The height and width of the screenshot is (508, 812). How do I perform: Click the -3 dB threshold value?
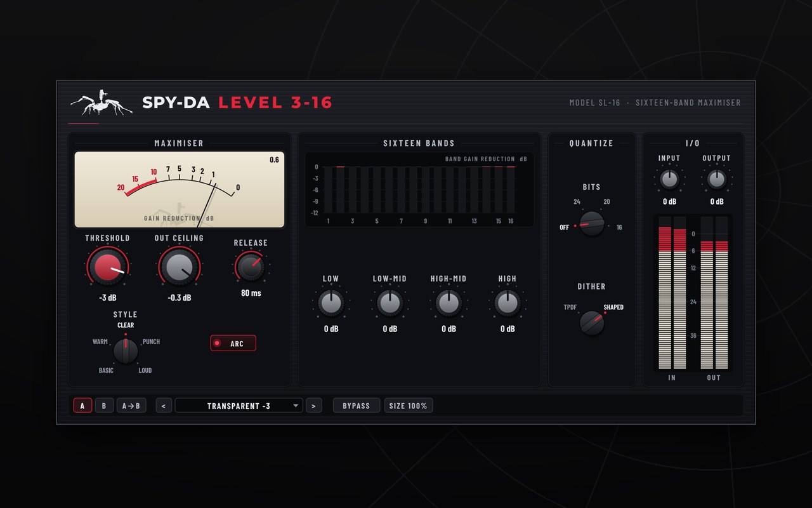pos(107,297)
